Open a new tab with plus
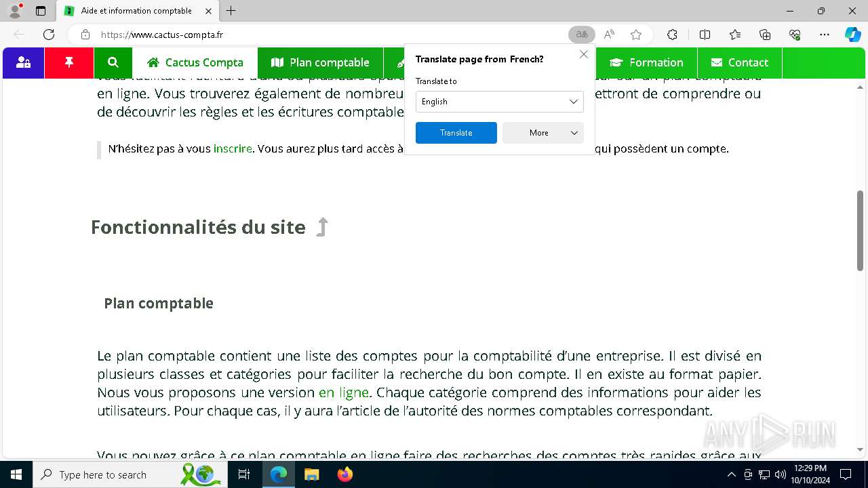The width and height of the screenshot is (868, 488). [x=231, y=11]
